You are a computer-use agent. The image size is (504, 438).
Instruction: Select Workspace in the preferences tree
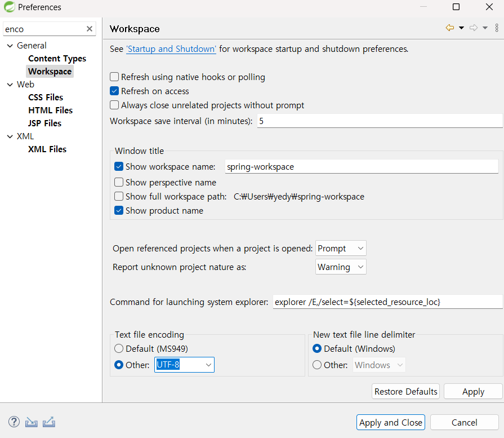pyautogui.click(x=50, y=72)
